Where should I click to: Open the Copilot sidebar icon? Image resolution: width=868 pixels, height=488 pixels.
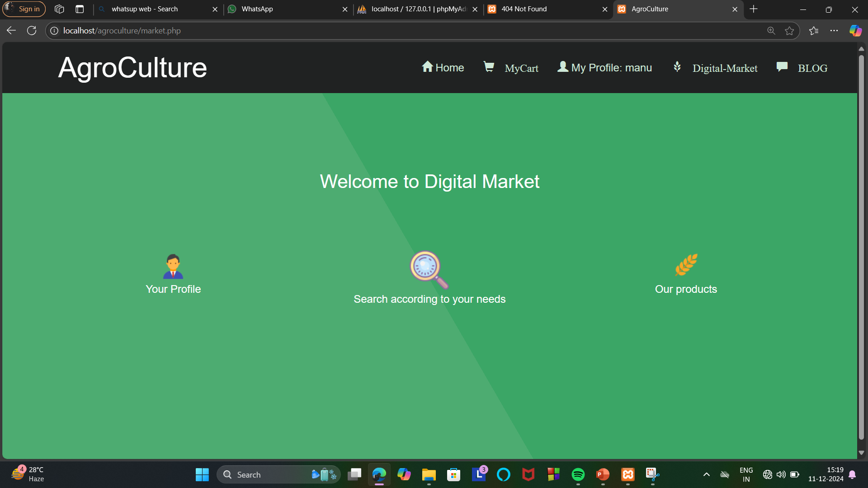click(855, 31)
